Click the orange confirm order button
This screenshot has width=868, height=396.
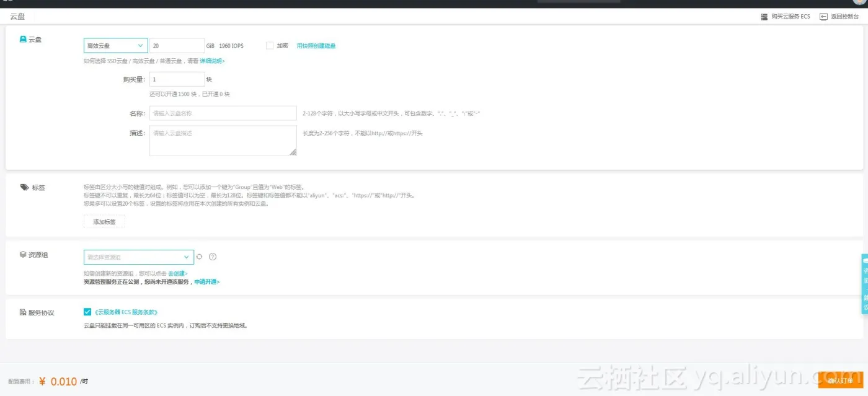841,381
